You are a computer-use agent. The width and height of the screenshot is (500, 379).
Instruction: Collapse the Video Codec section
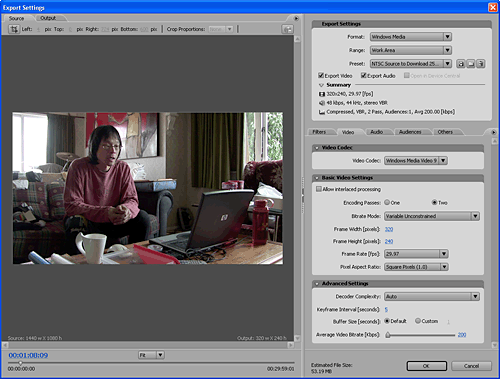317,148
